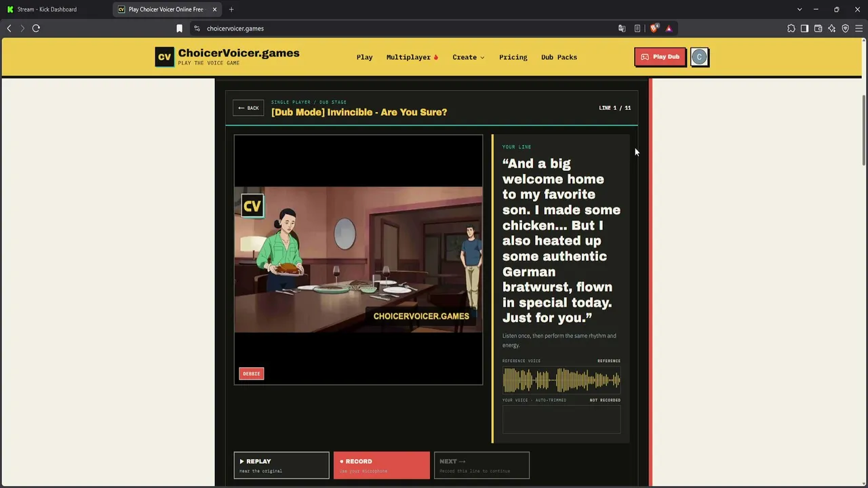Click the 'Listen once, then perform' hint text
Viewport: 868px width, 488px height.
[559, 340]
